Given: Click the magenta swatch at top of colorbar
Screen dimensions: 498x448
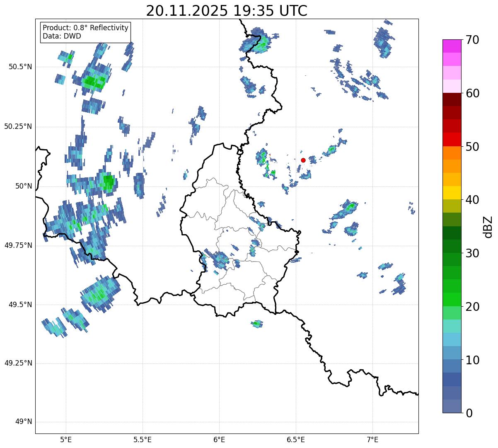Looking at the screenshot, I should click(452, 46).
